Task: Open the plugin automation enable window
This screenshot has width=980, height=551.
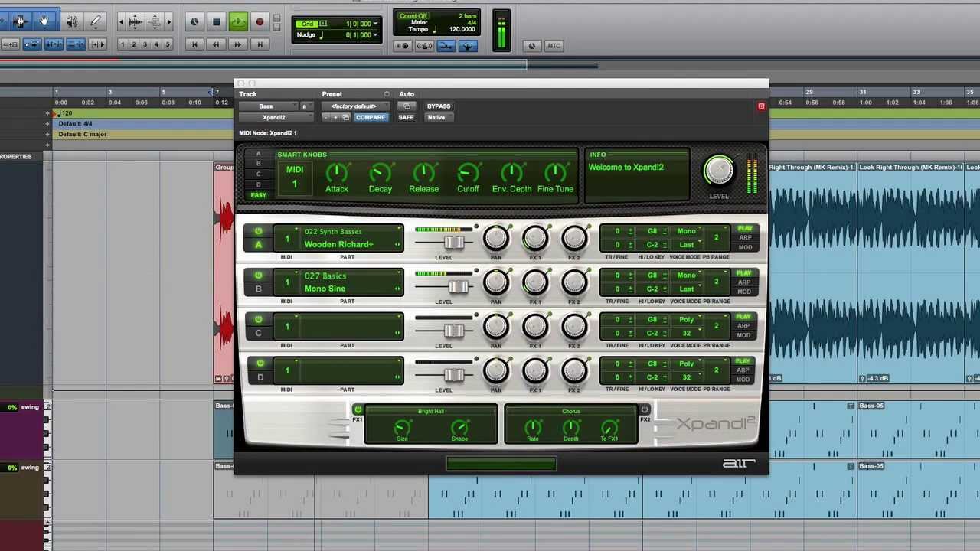Action: coord(407,106)
